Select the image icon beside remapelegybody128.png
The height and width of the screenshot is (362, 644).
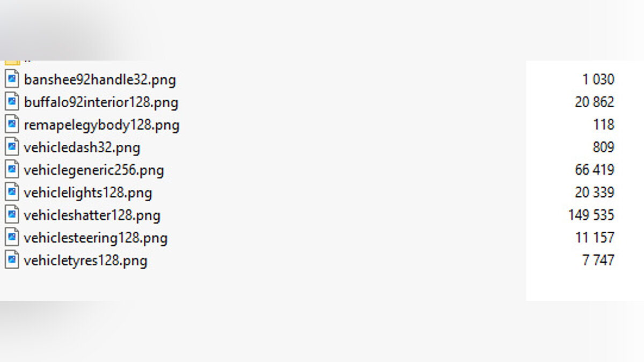point(12,124)
